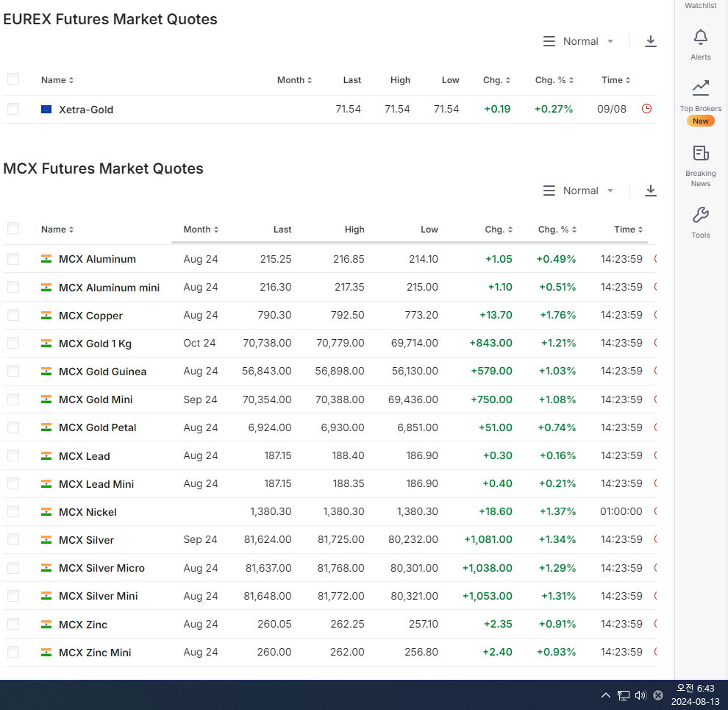This screenshot has width=728, height=710.
Task: Open the network icon in system tray
Action: click(623, 695)
